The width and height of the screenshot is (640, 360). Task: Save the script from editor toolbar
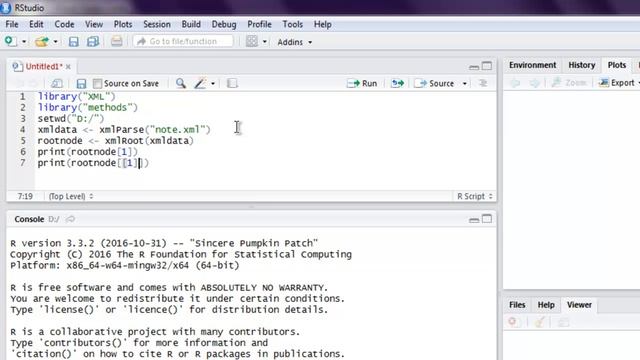81,84
